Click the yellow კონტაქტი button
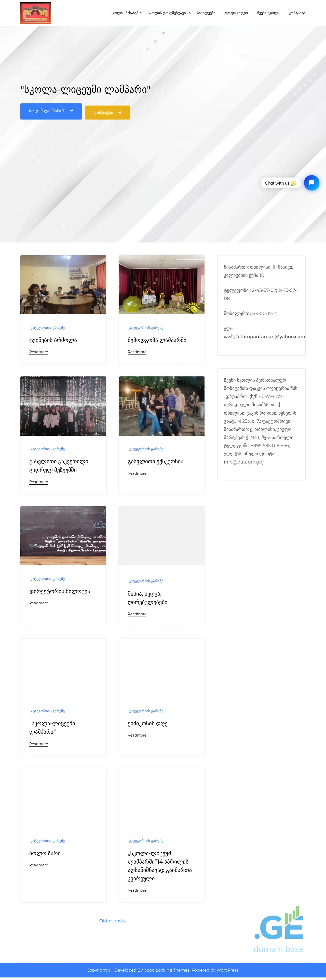This screenshot has width=326, height=980. pos(107,113)
